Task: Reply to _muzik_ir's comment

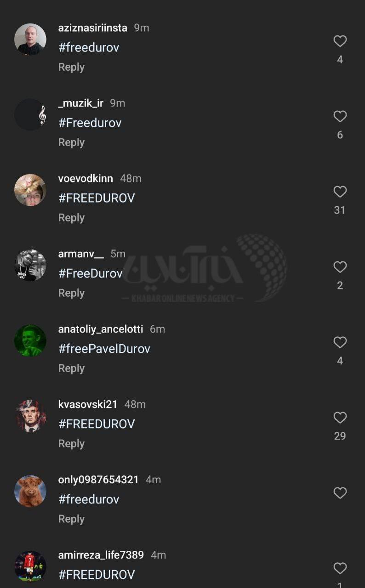Action: pyautogui.click(x=71, y=142)
